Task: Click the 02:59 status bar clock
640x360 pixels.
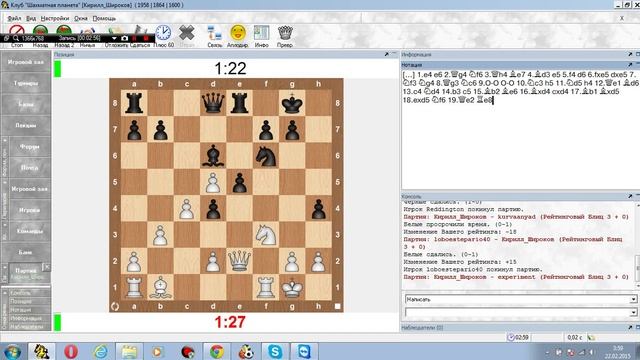Action: [518, 338]
